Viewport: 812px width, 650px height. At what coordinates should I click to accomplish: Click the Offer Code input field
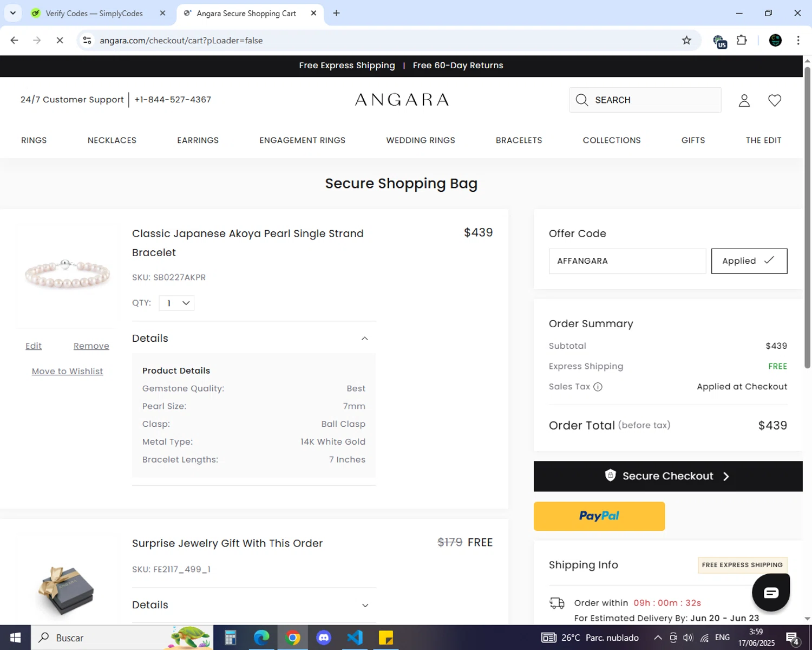[627, 261]
